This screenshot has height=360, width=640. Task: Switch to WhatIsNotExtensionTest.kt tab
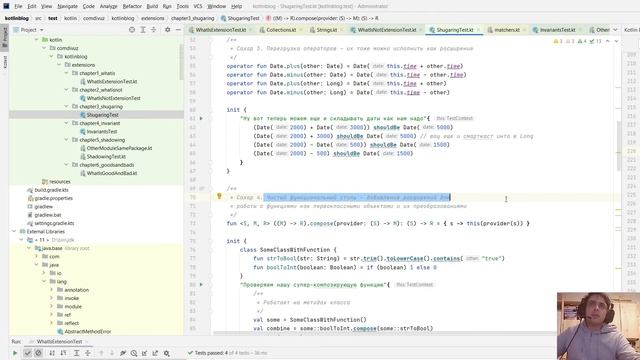coord(387,30)
